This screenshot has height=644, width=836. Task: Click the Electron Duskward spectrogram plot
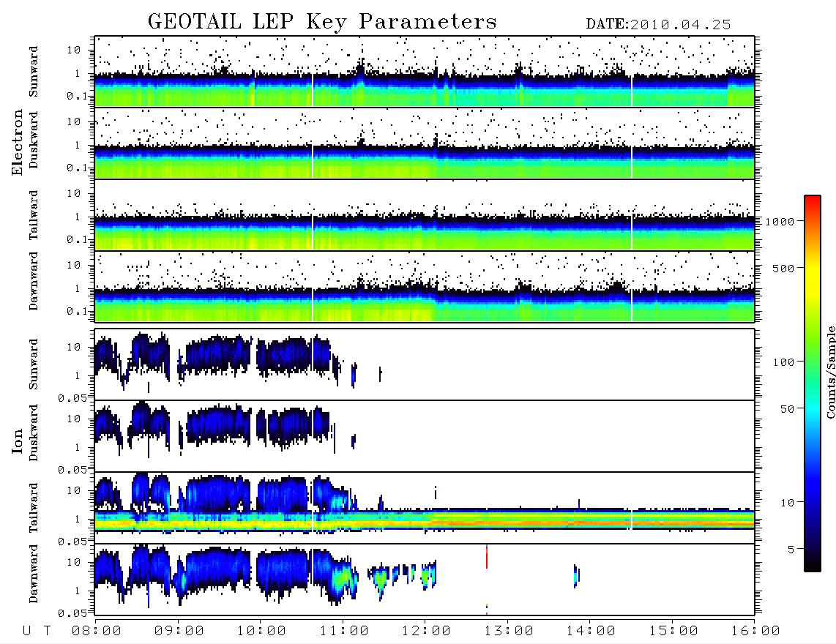(x=425, y=143)
